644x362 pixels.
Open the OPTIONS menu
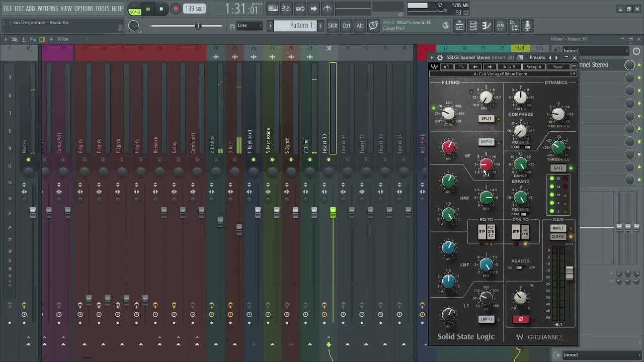tap(84, 9)
